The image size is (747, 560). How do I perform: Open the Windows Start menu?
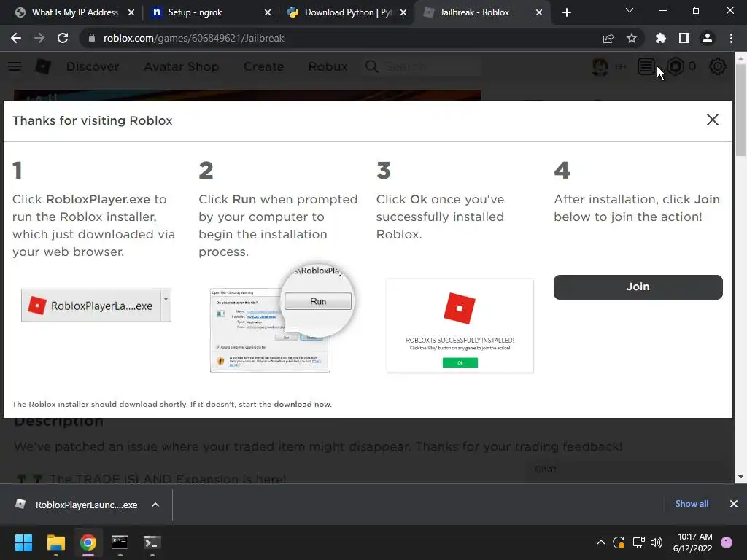(23, 542)
